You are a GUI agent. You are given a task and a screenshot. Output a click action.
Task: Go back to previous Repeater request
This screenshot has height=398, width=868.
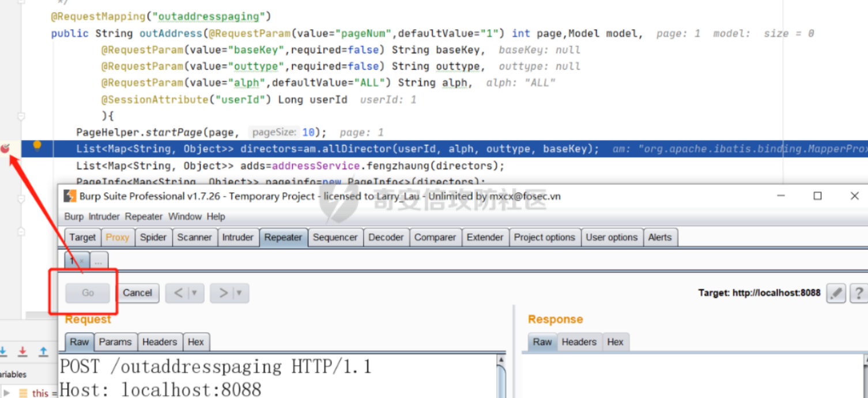coord(178,293)
